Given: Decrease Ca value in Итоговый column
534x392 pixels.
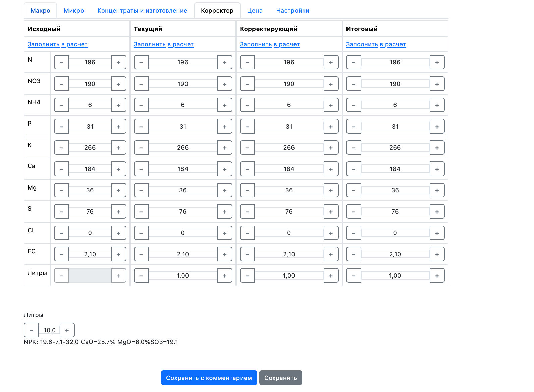Looking at the screenshot, I should pyautogui.click(x=354, y=169).
